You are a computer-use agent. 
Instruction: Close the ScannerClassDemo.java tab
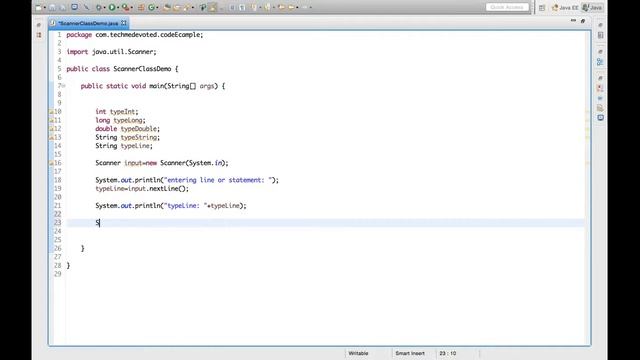click(x=124, y=23)
